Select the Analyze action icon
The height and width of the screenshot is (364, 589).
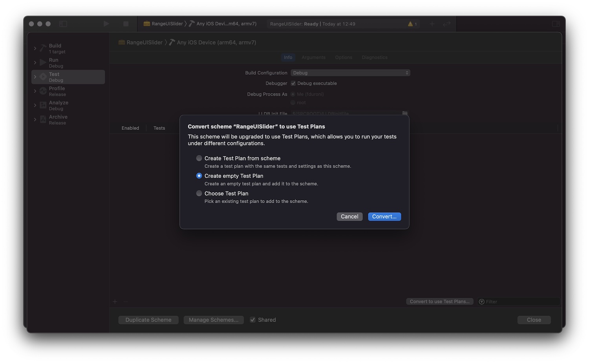click(43, 105)
